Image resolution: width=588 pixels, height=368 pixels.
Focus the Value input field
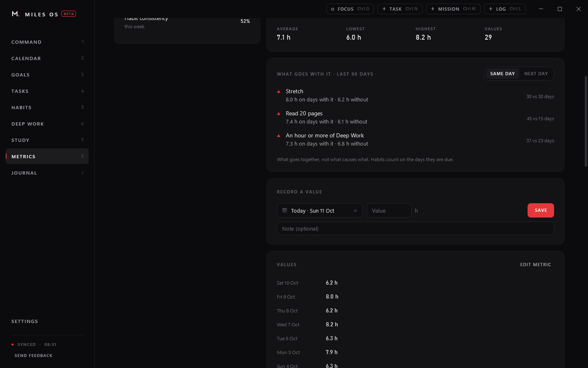coord(389,211)
